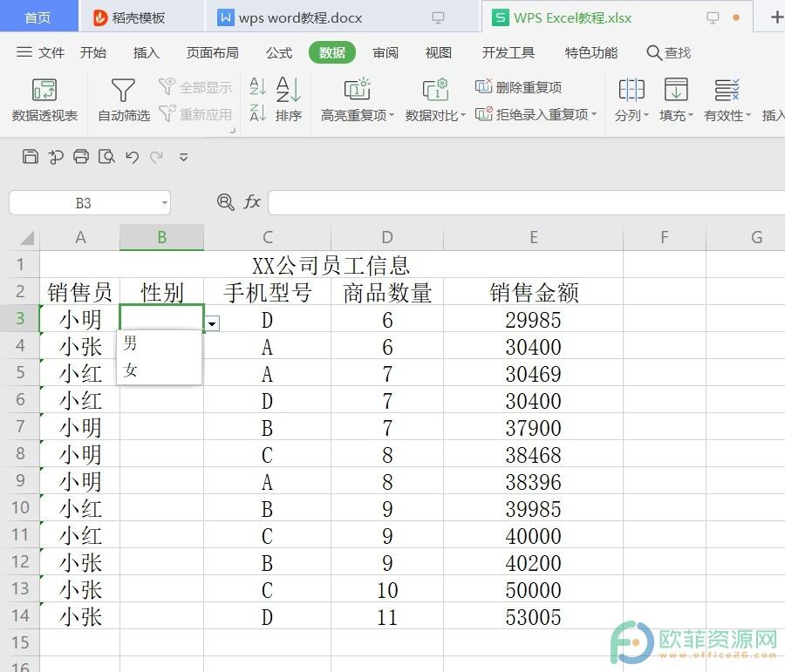Image resolution: width=785 pixels, height=672 pixels.
Task: Click the print icon in quick access toolbar
Action: [x=81, y=157]
